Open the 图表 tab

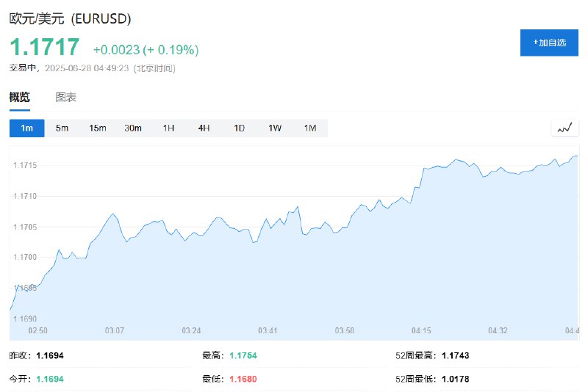click(x=66, y=98)
